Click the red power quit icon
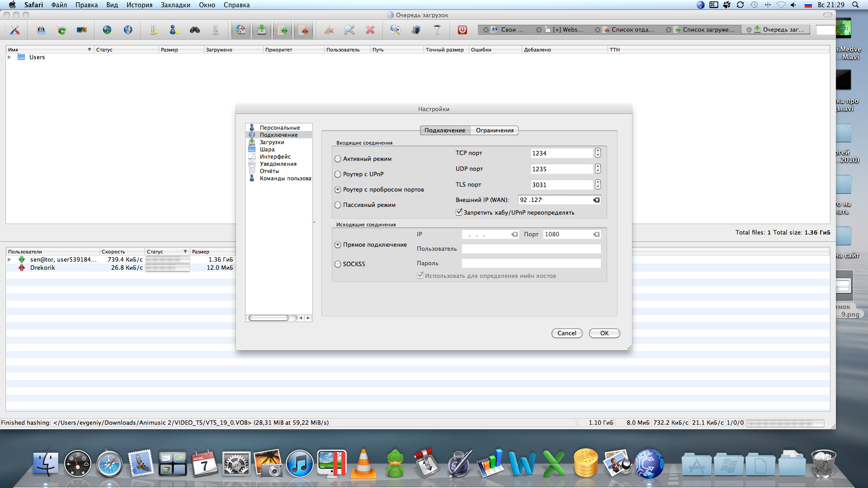This screenshot has height=488, width=868. point(462,30)
